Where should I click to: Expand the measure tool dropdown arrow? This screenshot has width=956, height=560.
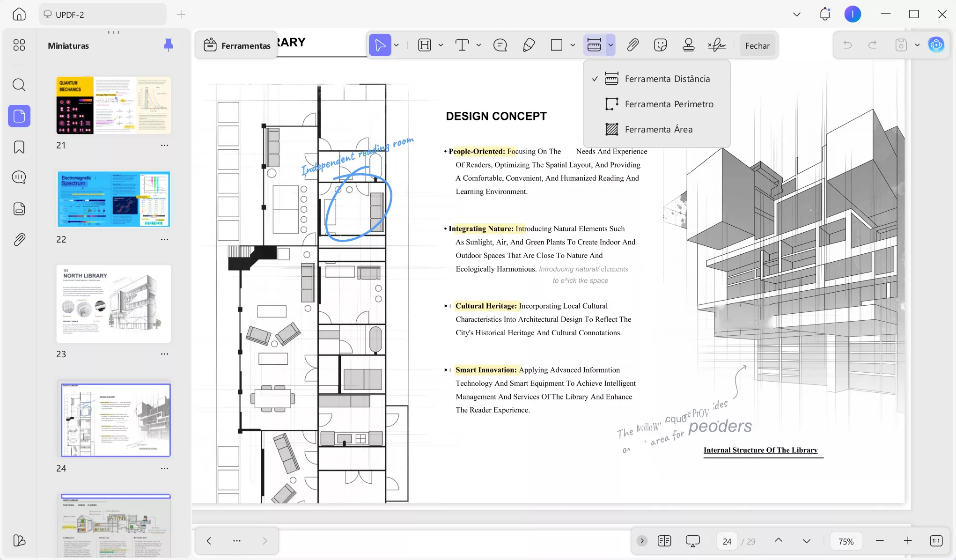tap(610, 45)
